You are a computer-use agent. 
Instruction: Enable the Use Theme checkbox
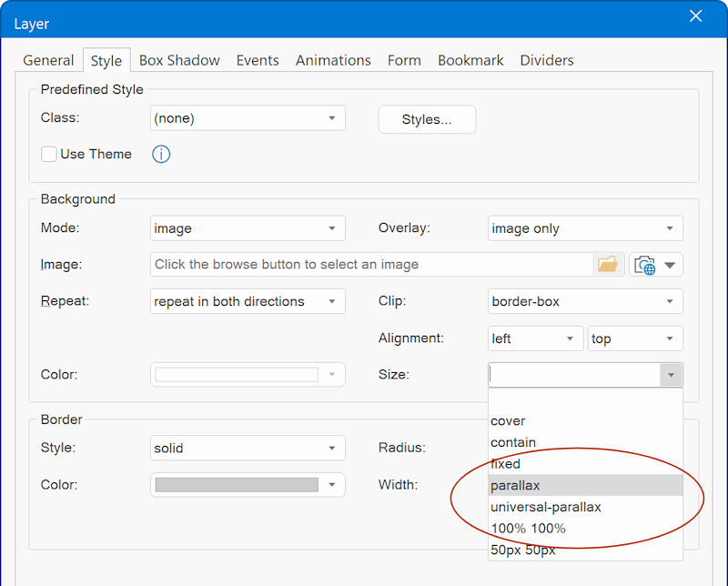point(49,155)
